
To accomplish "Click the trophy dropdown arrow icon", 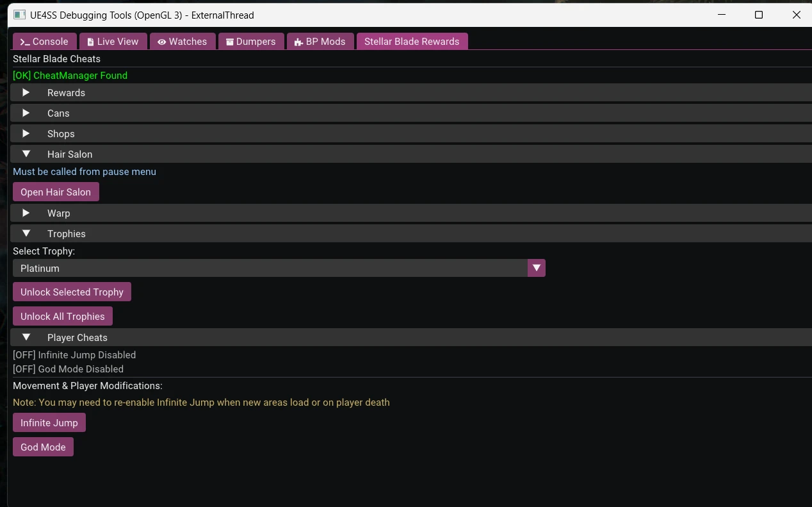I will (x=537, y=268).
